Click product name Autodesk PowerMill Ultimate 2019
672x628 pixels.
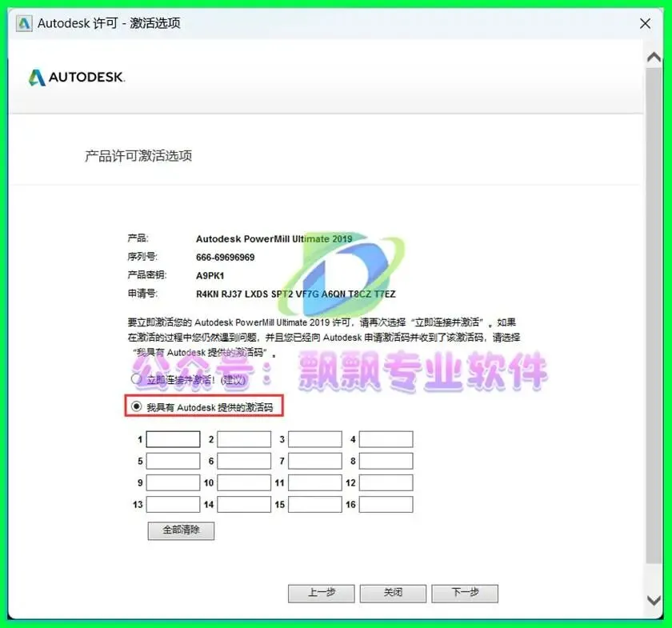tap(274, 238)
